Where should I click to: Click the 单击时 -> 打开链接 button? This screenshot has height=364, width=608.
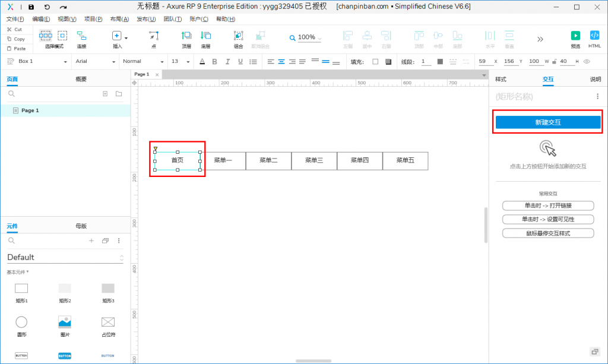click(548, 205)
